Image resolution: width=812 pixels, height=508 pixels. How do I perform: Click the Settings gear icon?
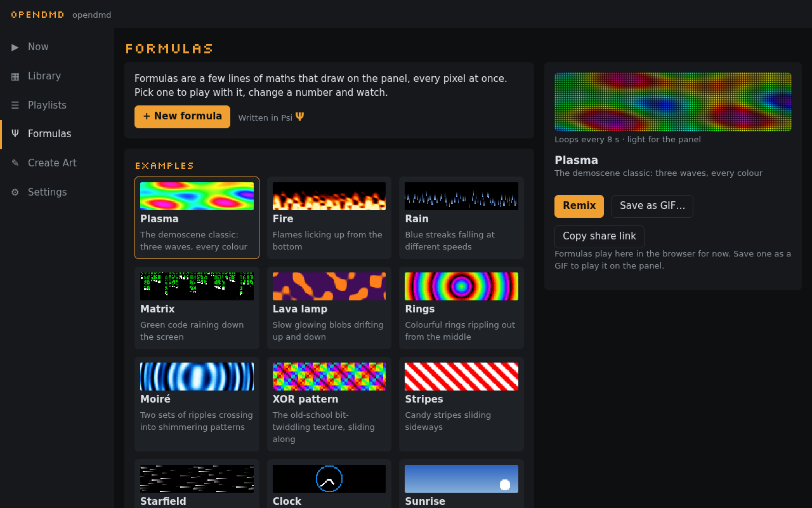pos(15,192)
